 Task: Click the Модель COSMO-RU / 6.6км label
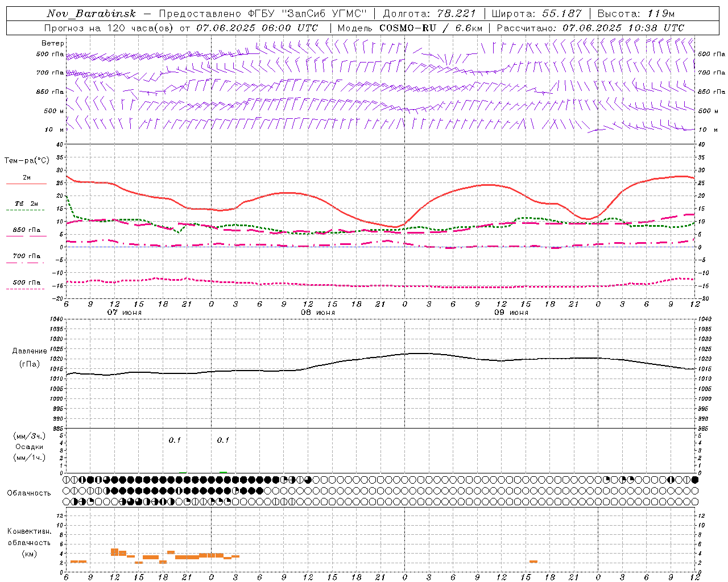click(409, 28)
